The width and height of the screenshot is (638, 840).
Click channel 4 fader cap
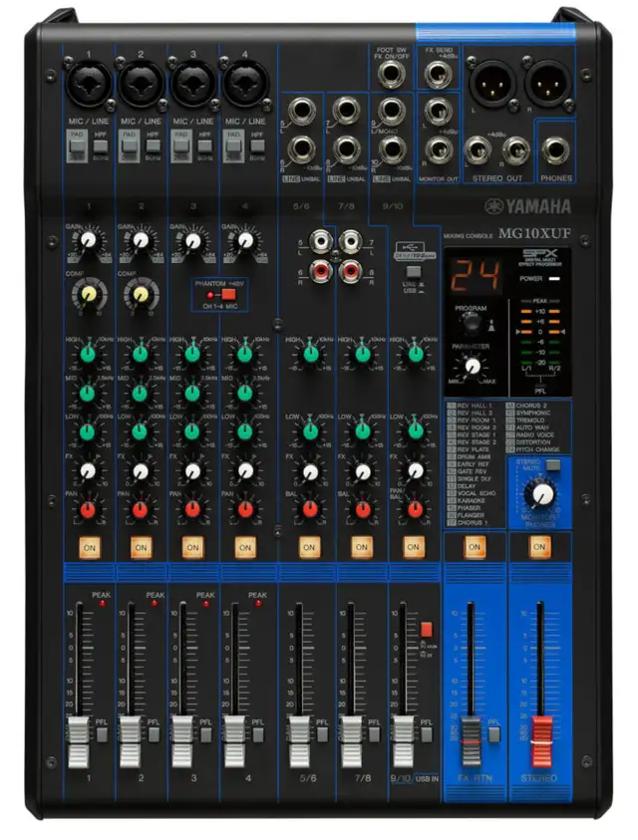[x=234, y=741]
